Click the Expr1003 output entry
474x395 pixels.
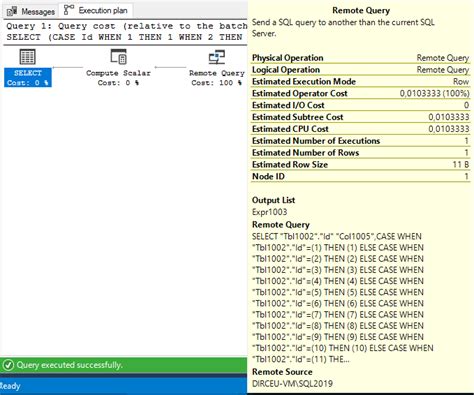(x=269, y=212)
